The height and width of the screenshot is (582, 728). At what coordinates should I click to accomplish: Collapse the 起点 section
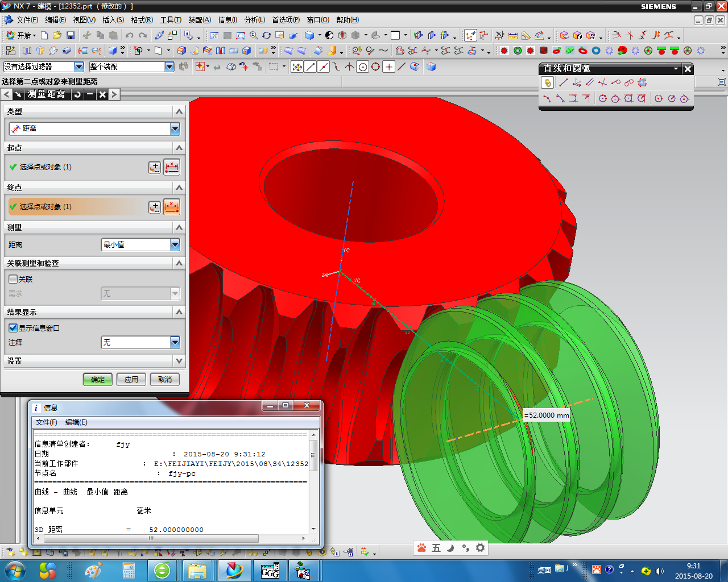coord(179,148)
